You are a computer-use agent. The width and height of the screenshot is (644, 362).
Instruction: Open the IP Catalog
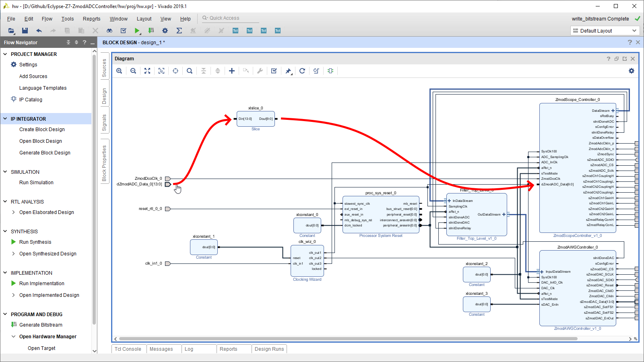[x=31, y=100]
